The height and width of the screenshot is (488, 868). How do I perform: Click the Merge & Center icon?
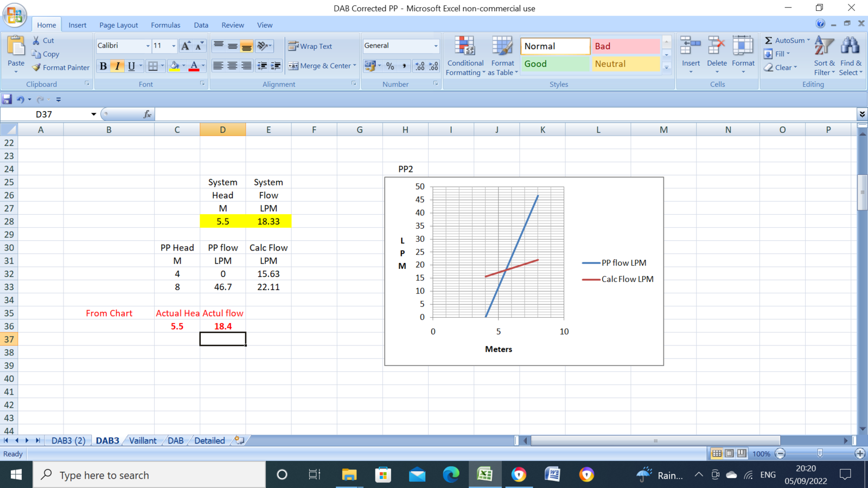(293, 66)
